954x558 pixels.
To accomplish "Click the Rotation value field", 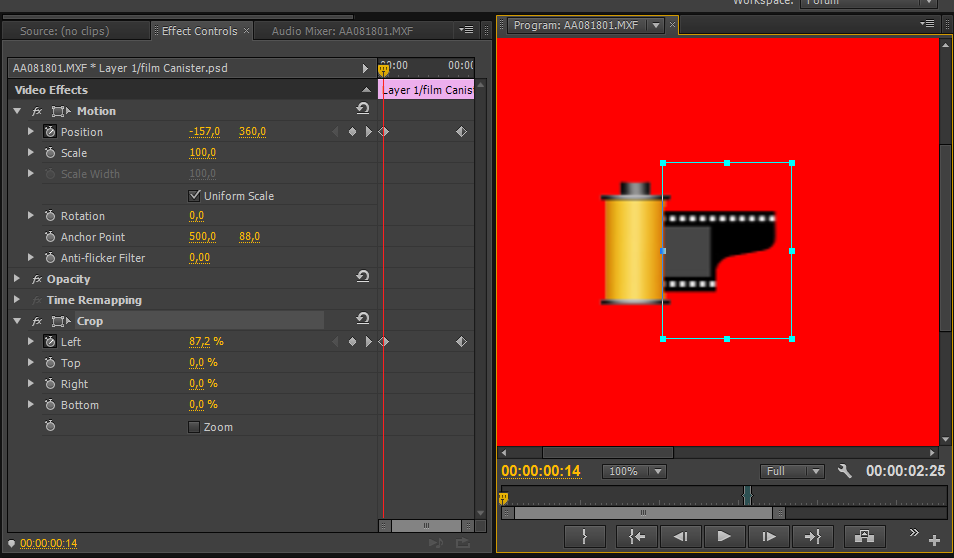I will [197, 216].
